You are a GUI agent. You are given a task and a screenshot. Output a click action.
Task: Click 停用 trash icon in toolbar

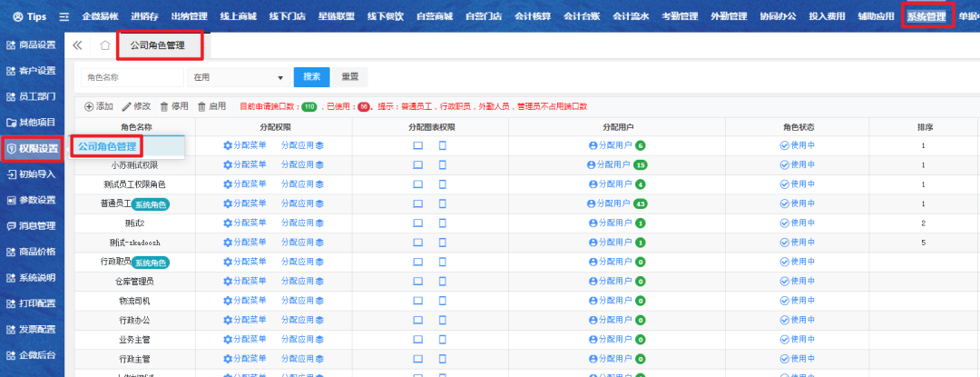(164, 106)
